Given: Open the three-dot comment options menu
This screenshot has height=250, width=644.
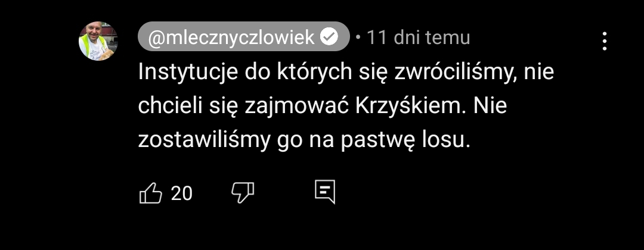Looking at the screenshot, I should tap(604, 41).
